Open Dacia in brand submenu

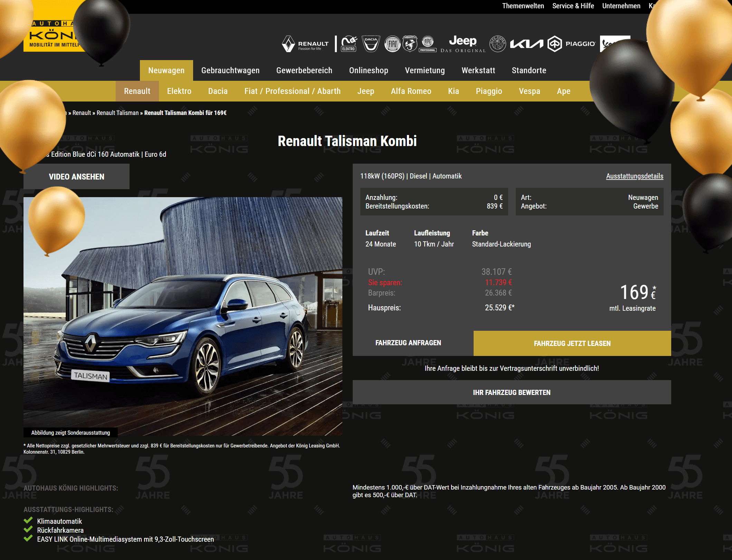pyautogui.click(x=218, y=91)
